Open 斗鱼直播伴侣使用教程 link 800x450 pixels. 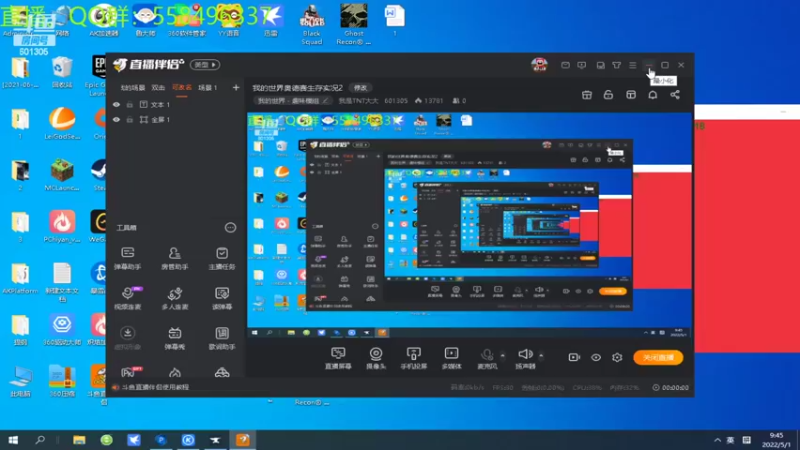[x=155, y=387]
